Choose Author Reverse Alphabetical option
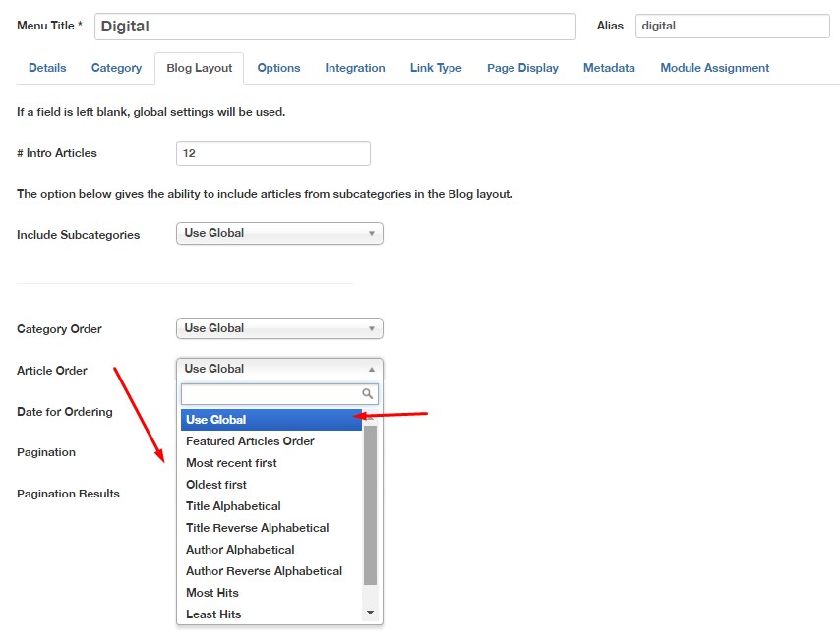This screenshot has width=840, height=643. 271,571
